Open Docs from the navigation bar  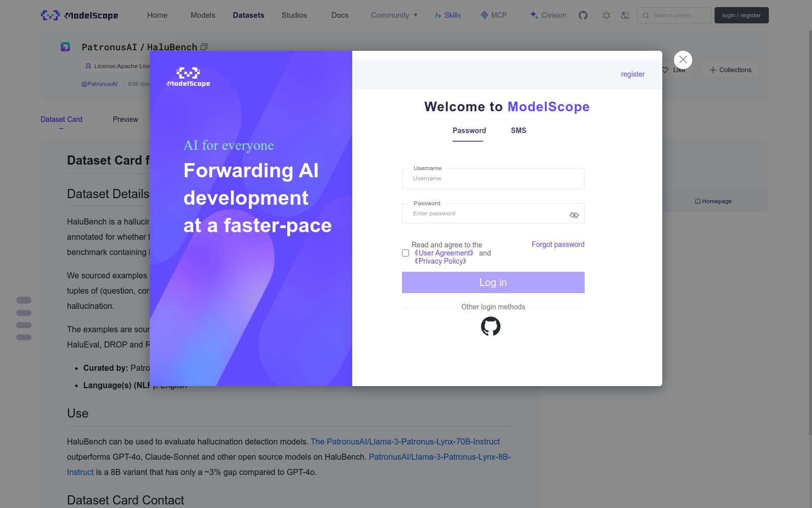[x=340, y=15]
